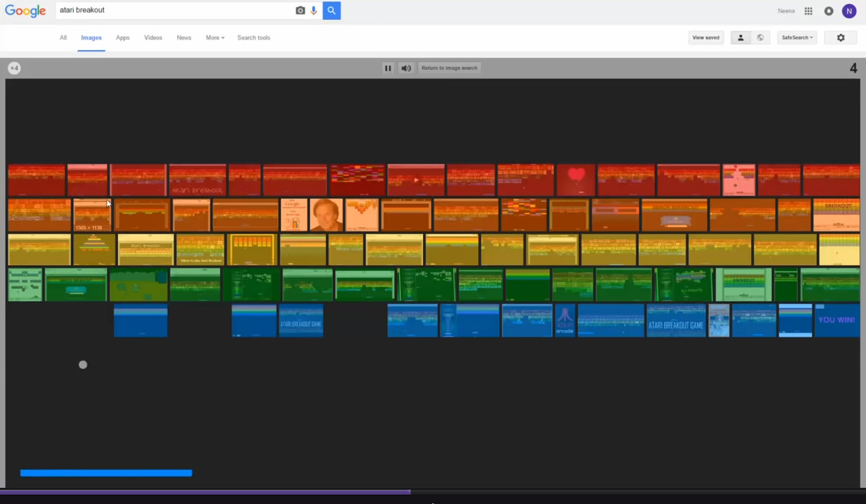Pause the Breakout game
Image resolution: width=866 pixels, height=504 pixels.
pos(388,68)
